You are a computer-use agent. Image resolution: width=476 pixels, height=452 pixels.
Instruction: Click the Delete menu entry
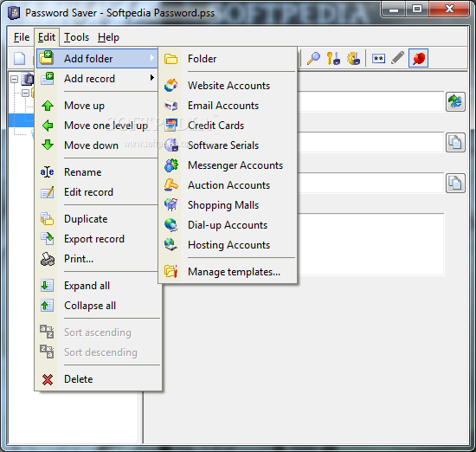pos(97,379)
